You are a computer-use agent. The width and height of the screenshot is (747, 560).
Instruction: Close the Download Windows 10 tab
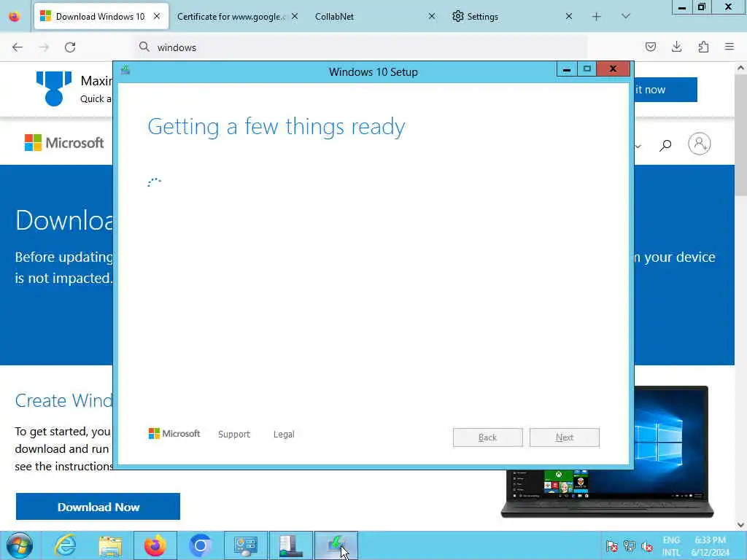tap(157, 16)
